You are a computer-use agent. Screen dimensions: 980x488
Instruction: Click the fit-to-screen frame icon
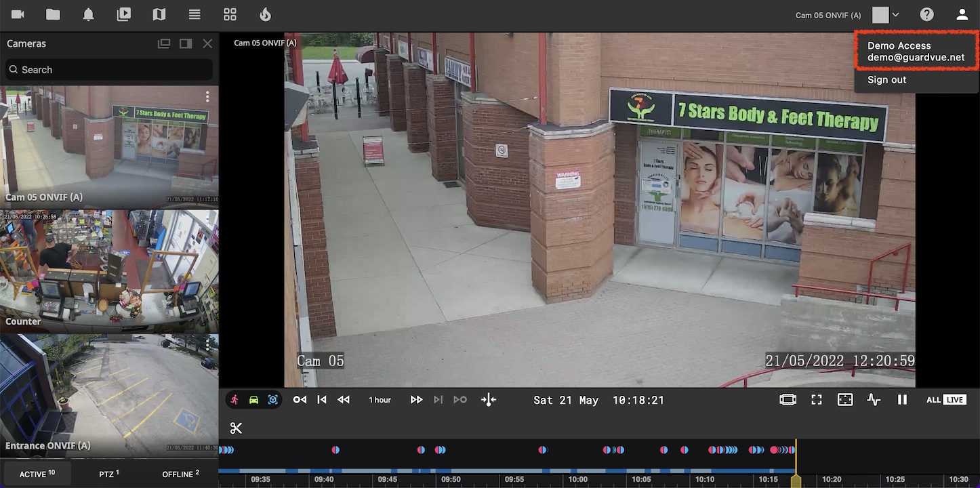coord(845,400)
